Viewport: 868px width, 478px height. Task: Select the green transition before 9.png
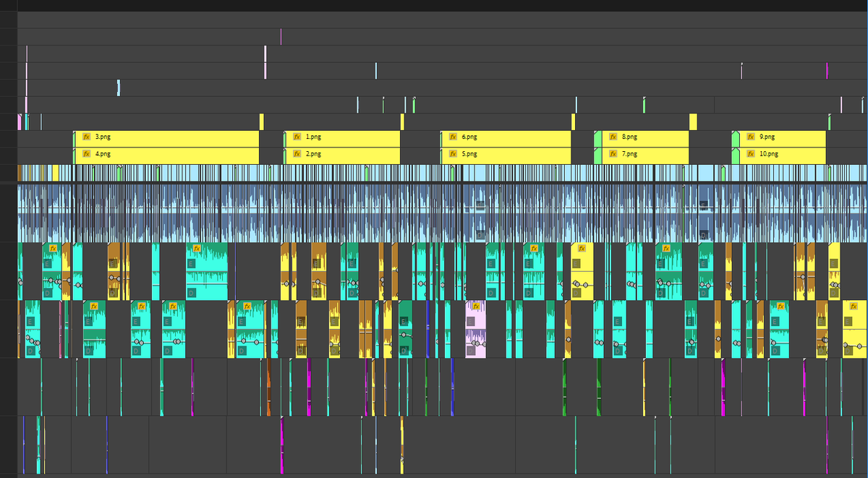pos(735,138)
